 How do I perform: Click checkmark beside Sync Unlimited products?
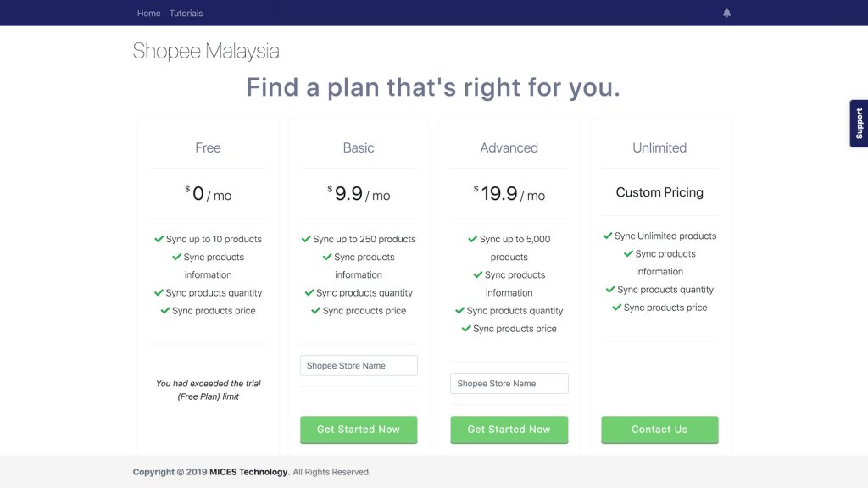608,236
